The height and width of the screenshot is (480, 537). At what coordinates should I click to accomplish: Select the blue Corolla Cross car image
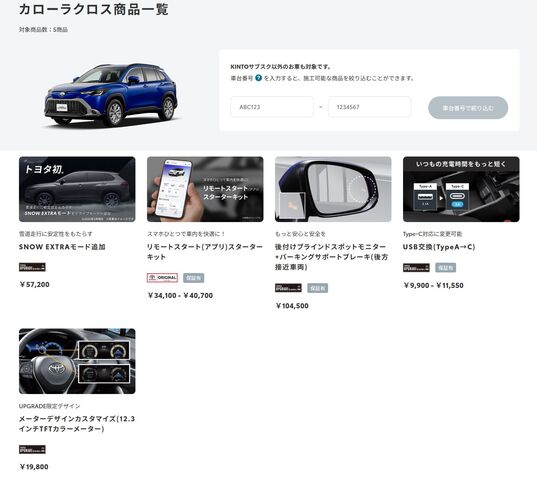111,94
